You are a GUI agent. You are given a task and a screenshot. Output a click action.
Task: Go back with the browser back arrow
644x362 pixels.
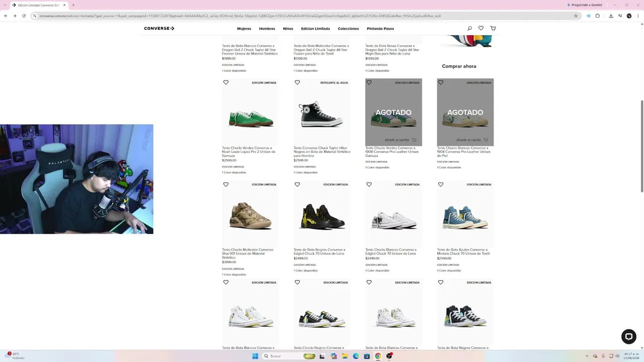6,16
